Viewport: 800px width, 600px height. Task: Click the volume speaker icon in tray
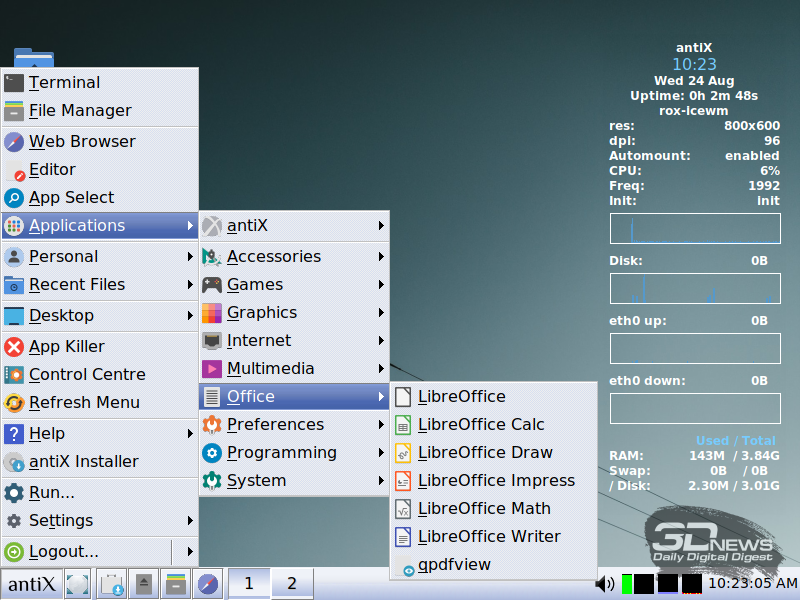pyautogui.click(x=604, y=583)
